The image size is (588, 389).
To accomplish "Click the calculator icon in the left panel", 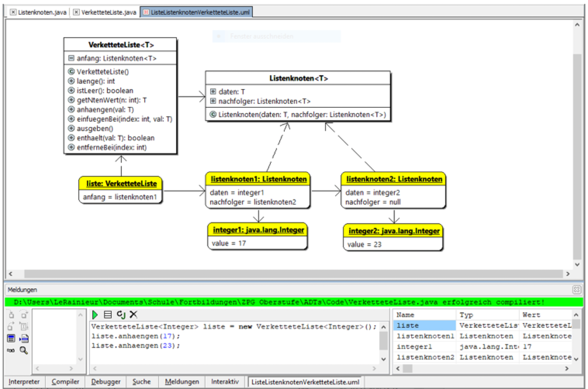I will [x=12, y=339].
